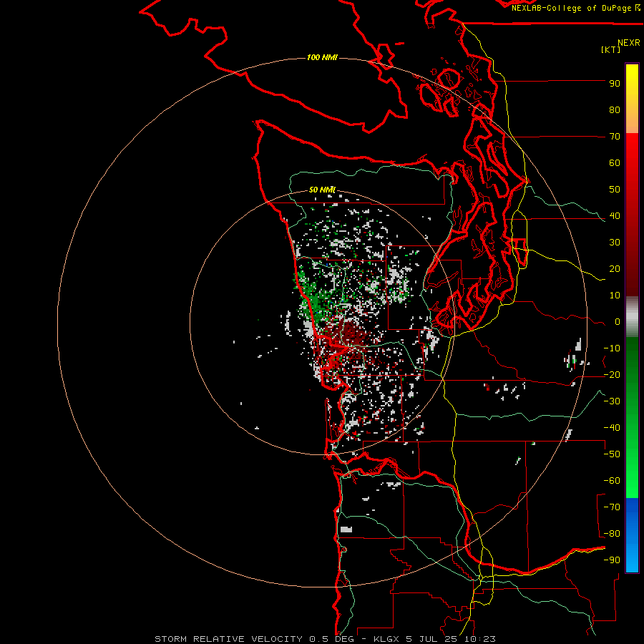644x644 pixels.
Task: Select the 50 NMI range ring label
Action: (322, 190)
